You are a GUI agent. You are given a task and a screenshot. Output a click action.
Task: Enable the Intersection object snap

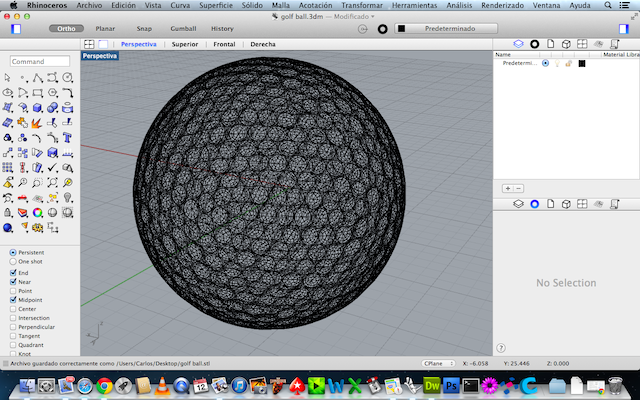[13, 318]
